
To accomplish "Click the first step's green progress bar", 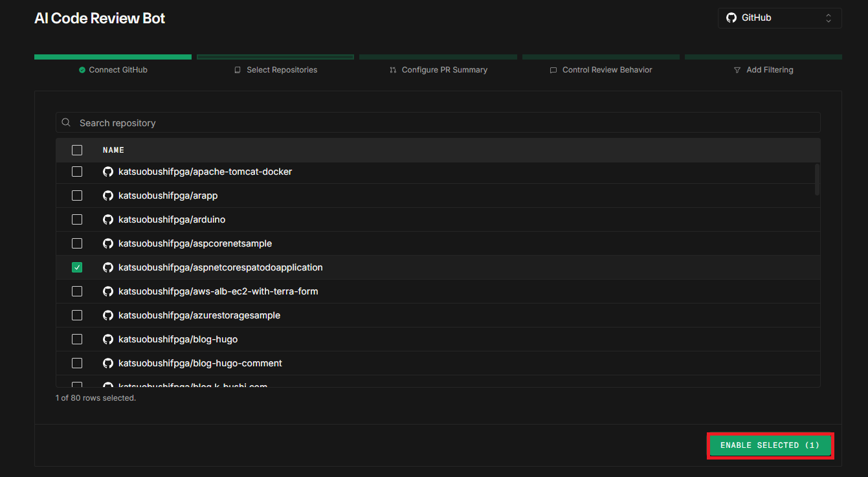I will click(113, 57).
